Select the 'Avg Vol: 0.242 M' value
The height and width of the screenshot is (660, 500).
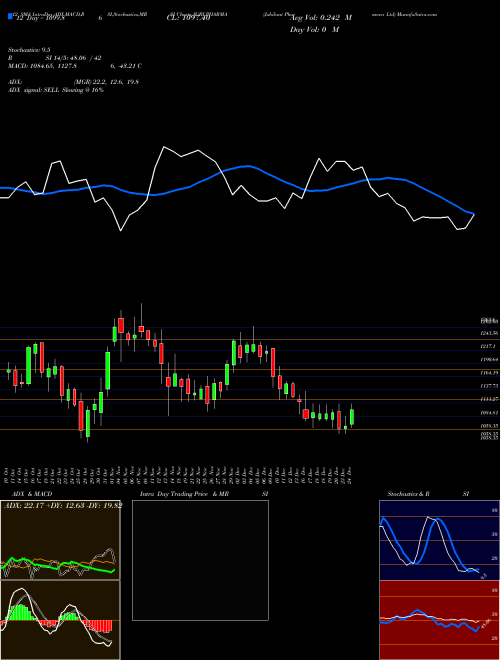[320, 18]
